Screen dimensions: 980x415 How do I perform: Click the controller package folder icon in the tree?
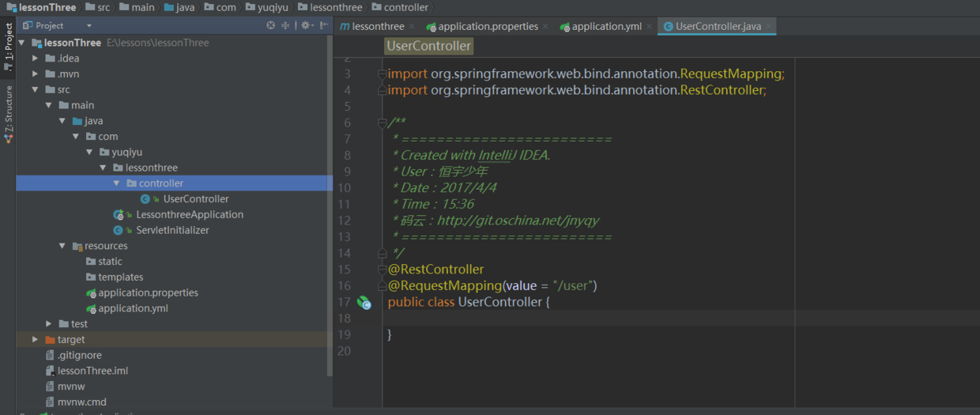click(131, 183)
